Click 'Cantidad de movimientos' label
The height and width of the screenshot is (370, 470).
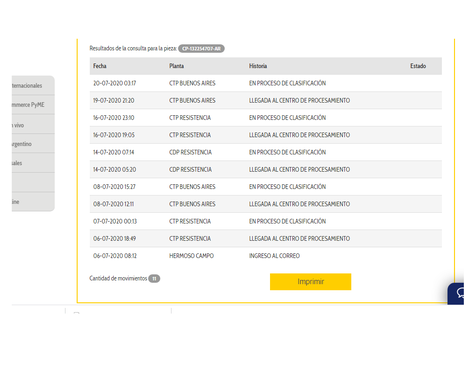click(x=118, y=278)
